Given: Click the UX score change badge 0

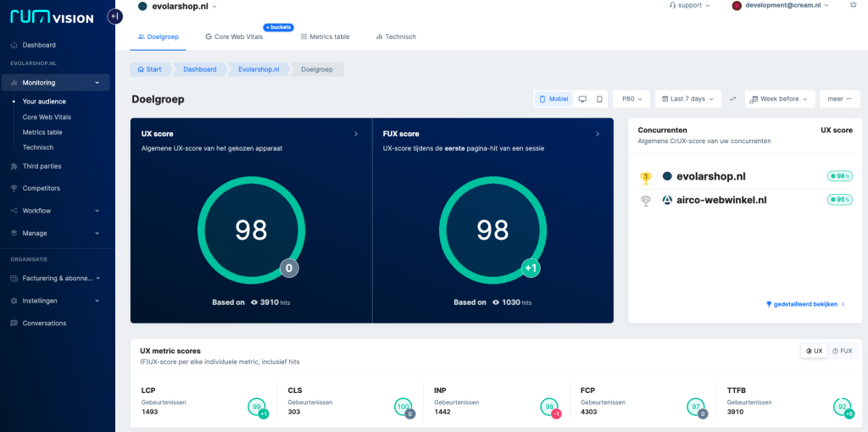Looking at the screenshot, I should (289, 269).
